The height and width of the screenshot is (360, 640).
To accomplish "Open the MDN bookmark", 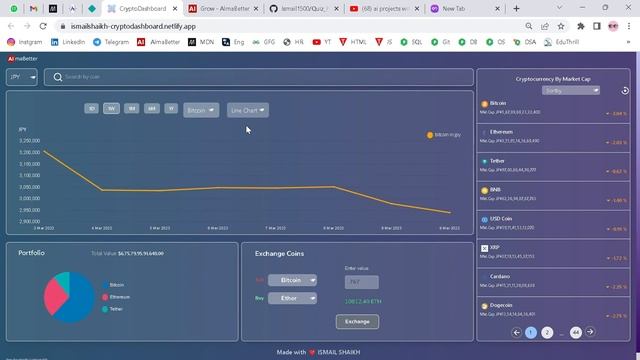I will pyautogui.click(x=201, y=42).
